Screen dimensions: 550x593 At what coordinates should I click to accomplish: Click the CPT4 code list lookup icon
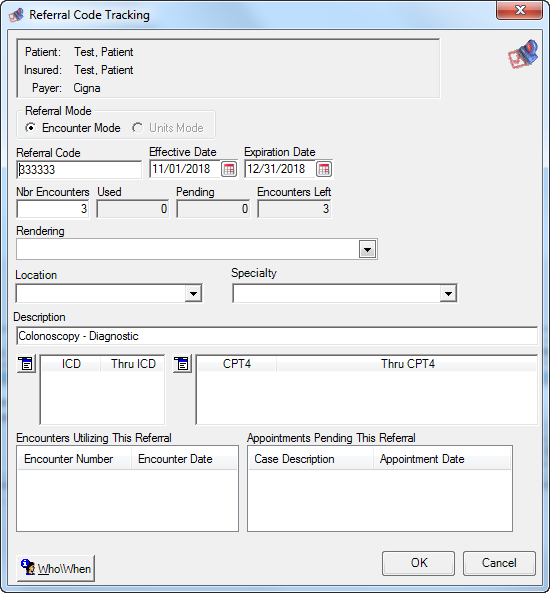coord(182,364)
